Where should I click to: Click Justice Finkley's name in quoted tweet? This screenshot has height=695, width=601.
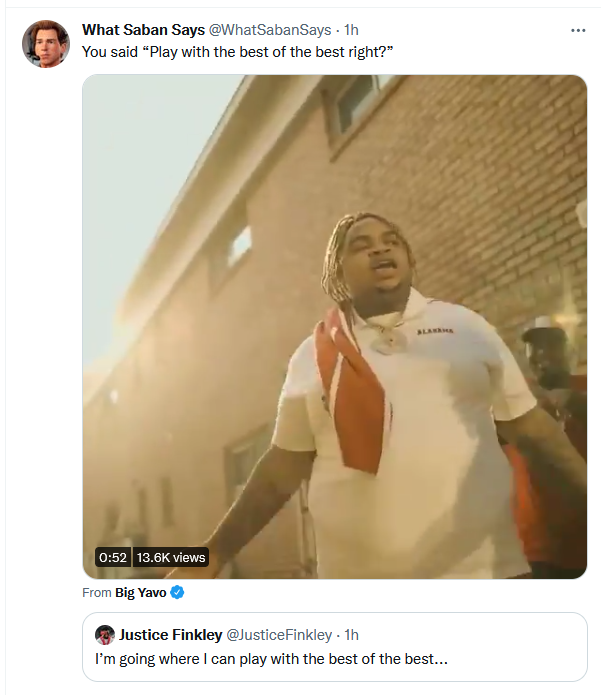pos(170,635)
